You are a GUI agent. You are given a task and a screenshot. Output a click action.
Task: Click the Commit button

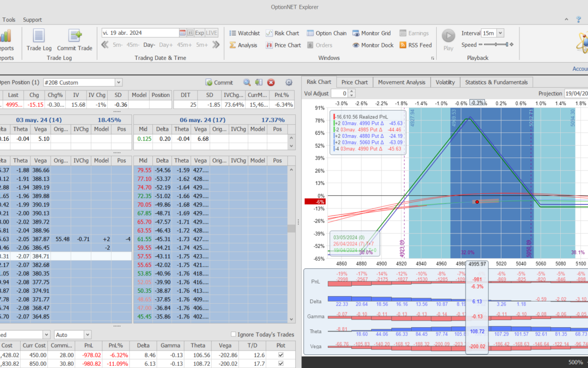point(219,82)
